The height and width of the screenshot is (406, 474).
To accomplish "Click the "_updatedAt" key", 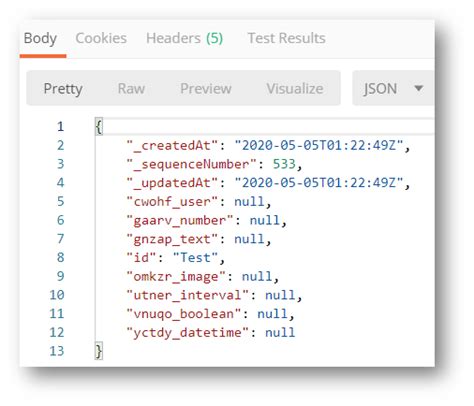I will 172,183.
